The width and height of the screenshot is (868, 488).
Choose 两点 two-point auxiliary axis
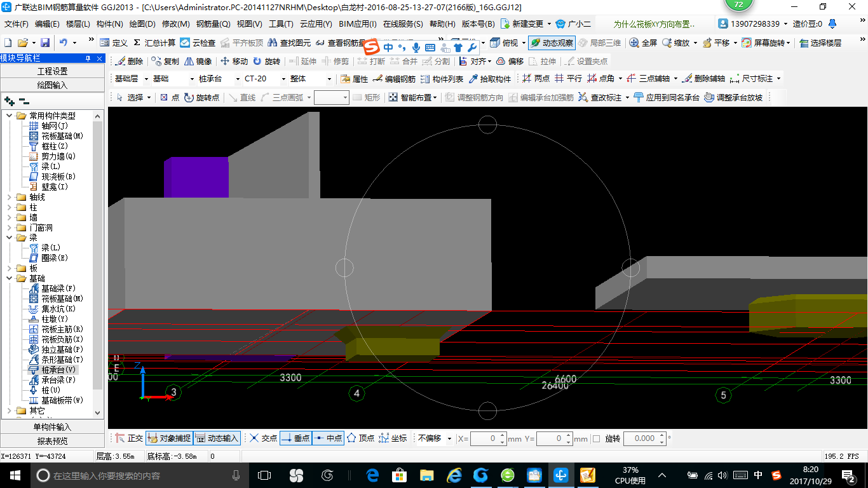(x=536, y=79)
